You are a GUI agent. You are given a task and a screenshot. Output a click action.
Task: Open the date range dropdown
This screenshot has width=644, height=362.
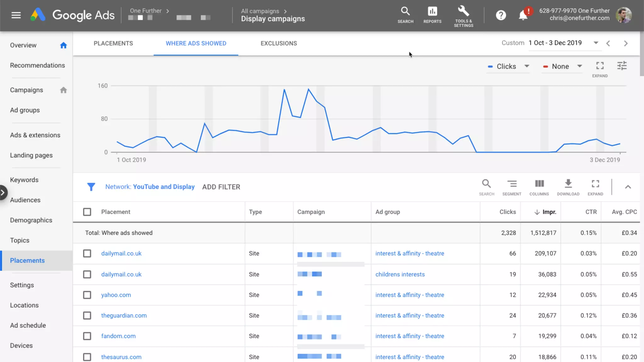click(596, 43)
